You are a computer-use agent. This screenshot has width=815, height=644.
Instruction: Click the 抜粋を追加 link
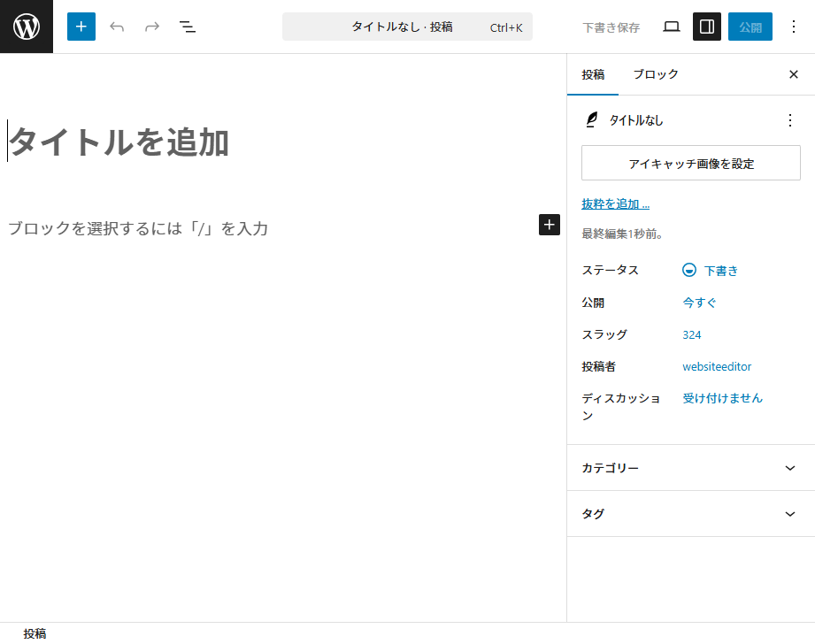615,204
